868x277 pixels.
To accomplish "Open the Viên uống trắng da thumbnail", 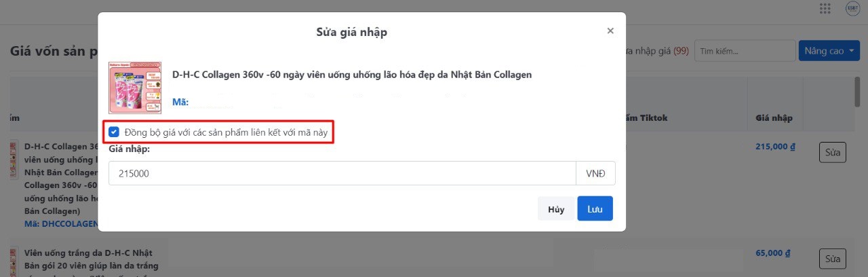I will (14, 261).
